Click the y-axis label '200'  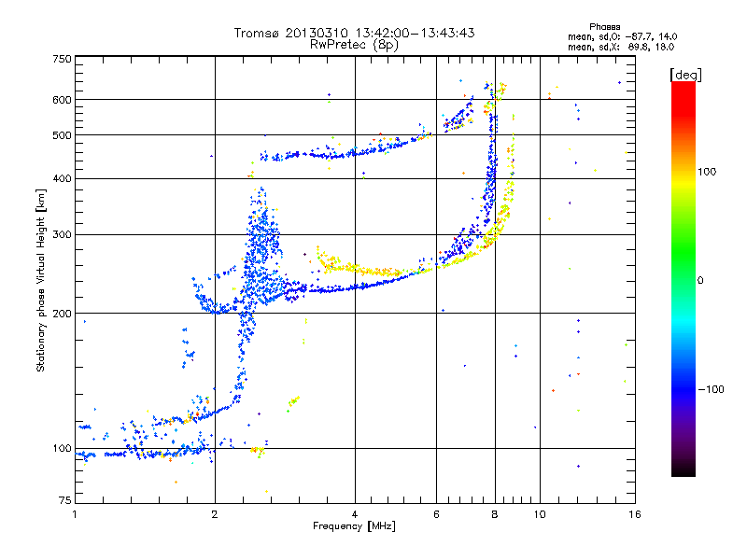(62, 314)
